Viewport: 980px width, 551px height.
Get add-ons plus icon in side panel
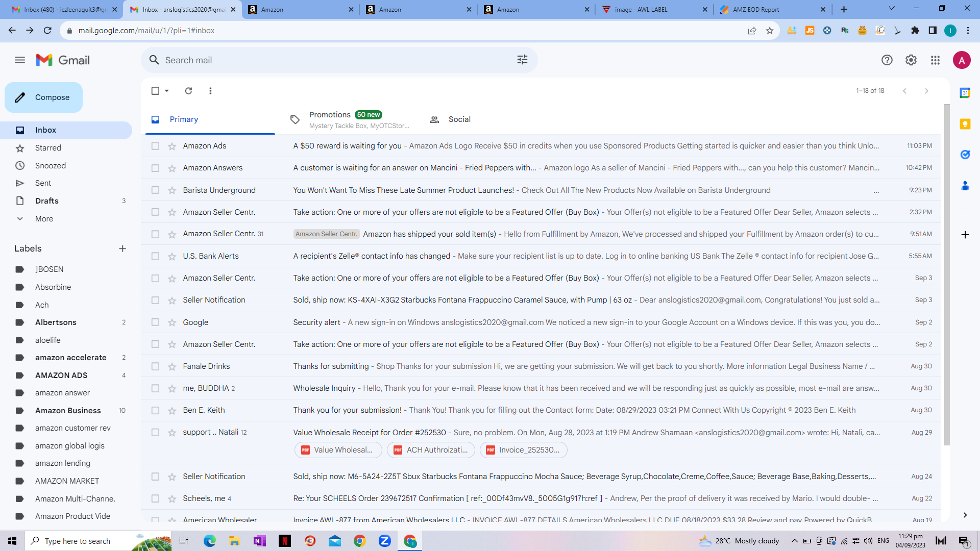pos(965,235)
